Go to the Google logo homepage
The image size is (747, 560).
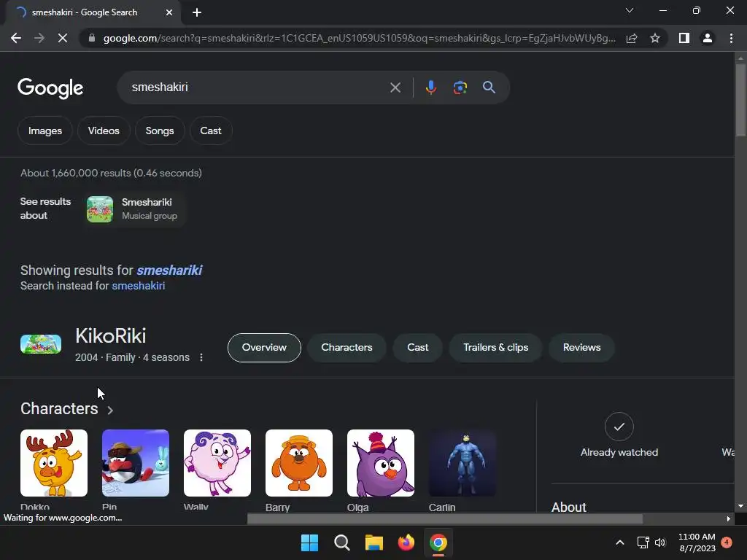[50, 88]
